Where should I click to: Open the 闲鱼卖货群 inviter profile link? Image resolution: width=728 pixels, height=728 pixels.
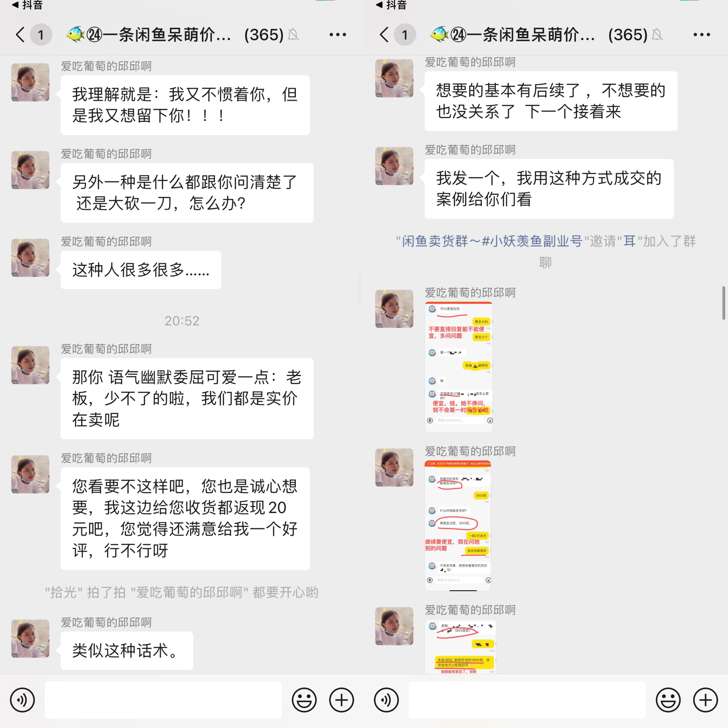[492, 241]
